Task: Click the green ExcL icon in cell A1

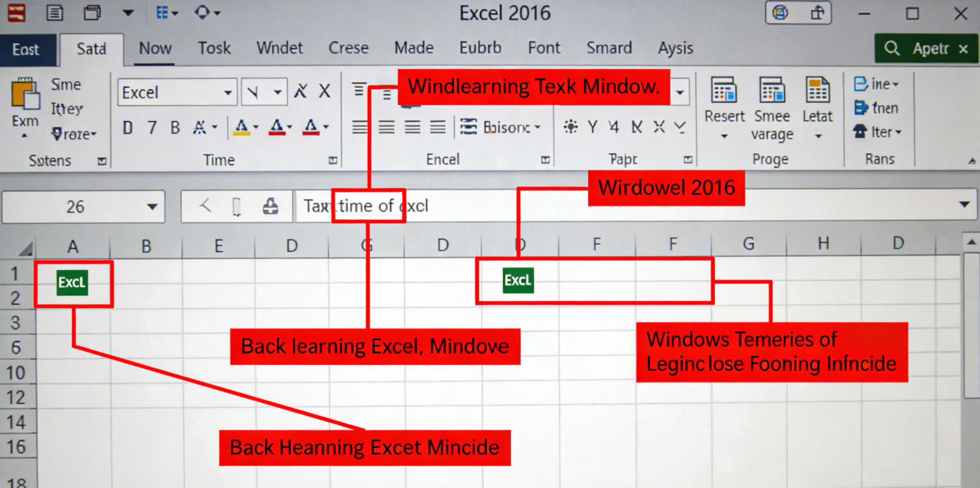Action: click(72, 283)
